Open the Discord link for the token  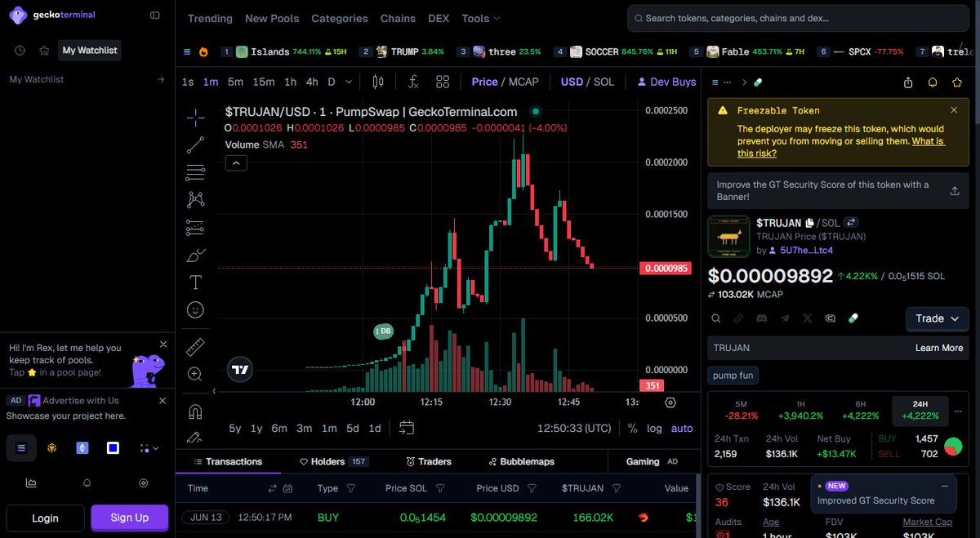pyautogui.click(x=761, y=318)
